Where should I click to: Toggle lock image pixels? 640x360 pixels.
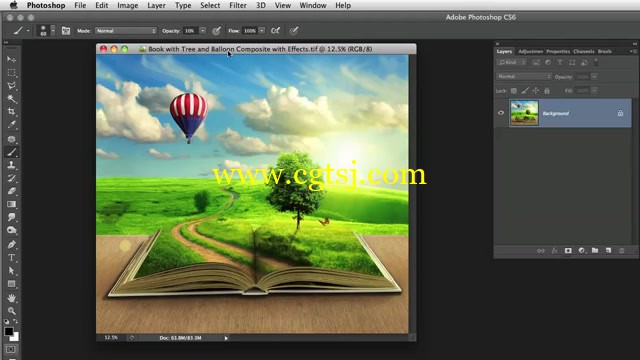(x=525, y=91)
